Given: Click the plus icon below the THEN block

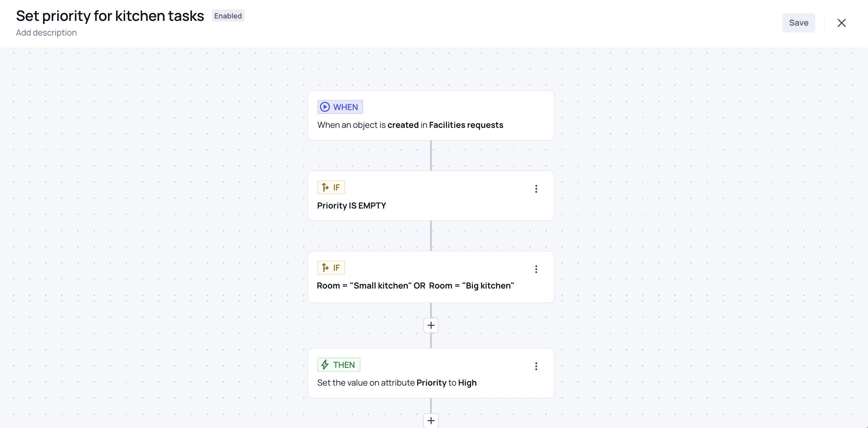Looking at the screenshot, I should coord(431,420).
